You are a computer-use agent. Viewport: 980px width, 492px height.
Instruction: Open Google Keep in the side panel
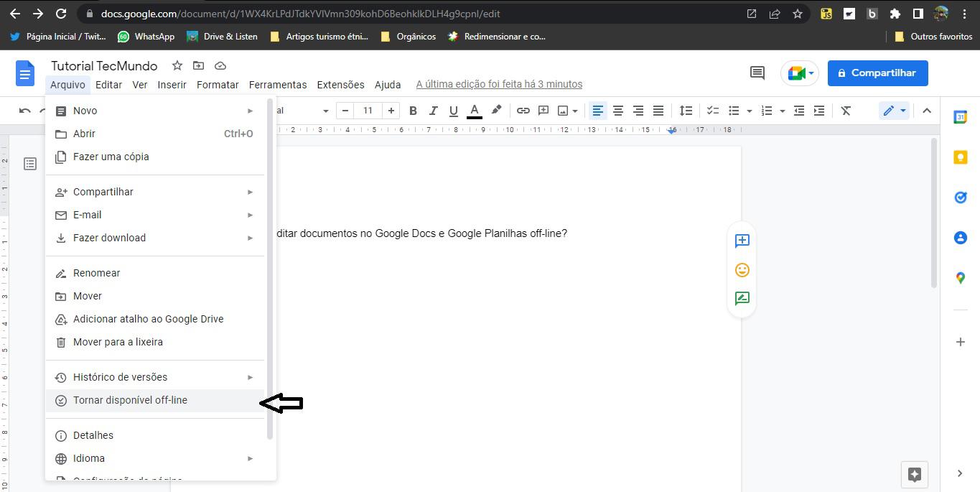click(960, 157)
